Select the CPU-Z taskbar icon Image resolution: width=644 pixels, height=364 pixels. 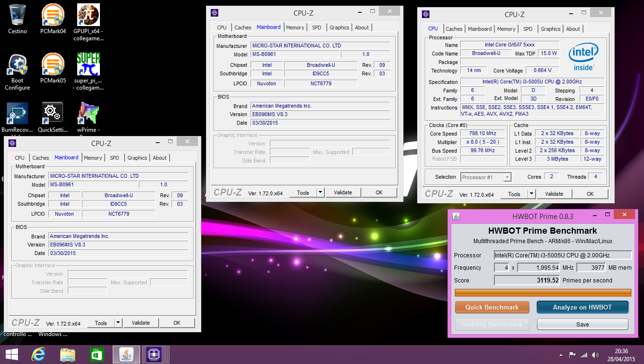click(x=153, y=355)
